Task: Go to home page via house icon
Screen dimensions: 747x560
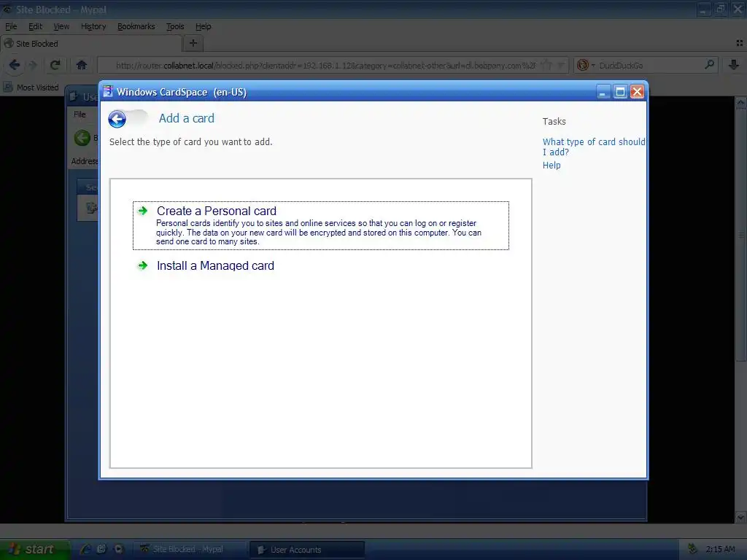Action: tap(82, 65)
